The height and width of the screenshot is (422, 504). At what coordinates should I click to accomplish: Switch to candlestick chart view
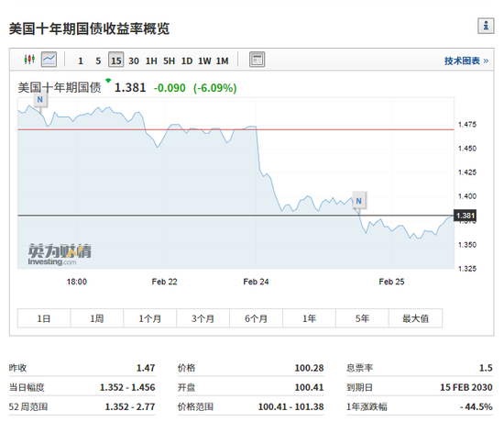29,60
